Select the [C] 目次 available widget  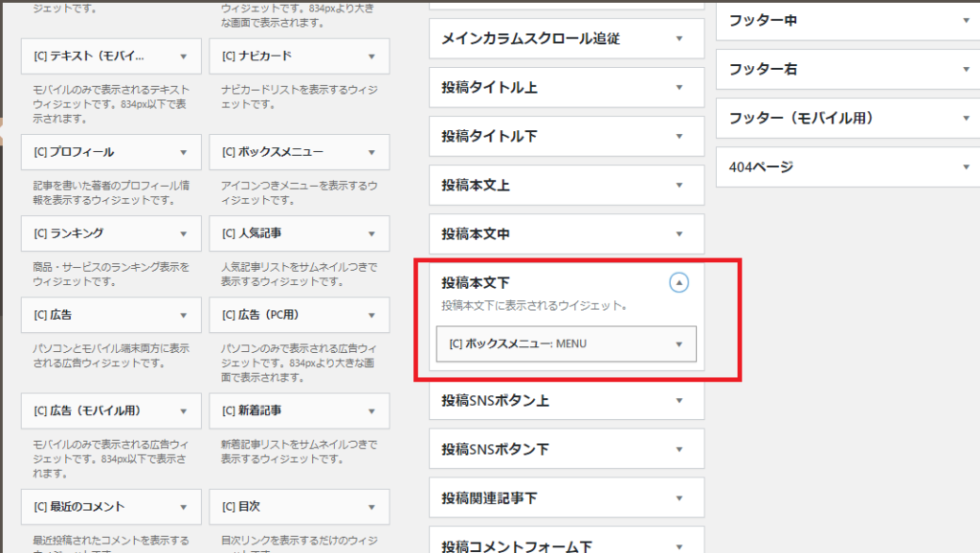click(x=299, y=506)
